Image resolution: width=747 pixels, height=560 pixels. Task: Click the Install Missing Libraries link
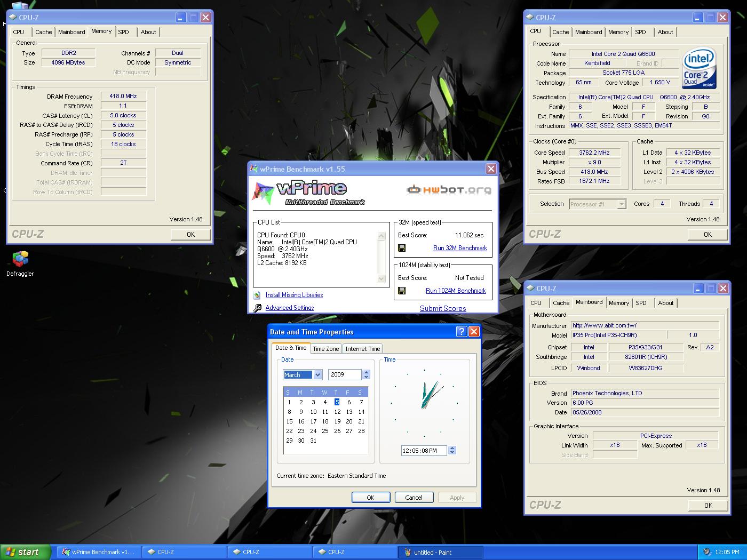tap(294, 295)
